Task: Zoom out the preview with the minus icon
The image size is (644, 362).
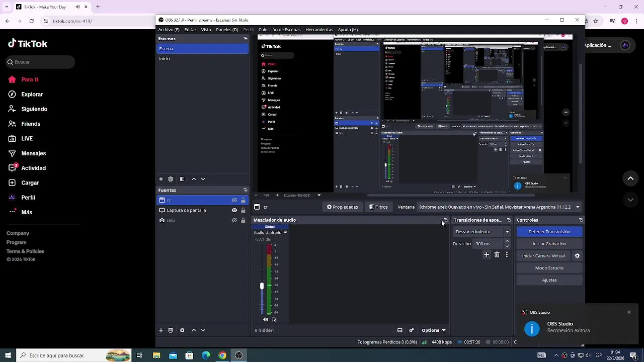Action: [x=256, y=195]
